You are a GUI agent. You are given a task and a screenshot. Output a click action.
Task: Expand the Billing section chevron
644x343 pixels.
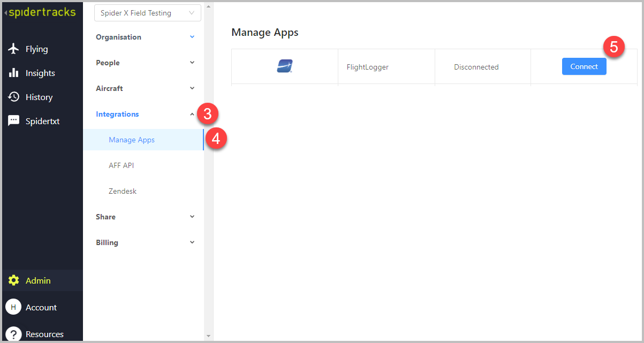192,242
